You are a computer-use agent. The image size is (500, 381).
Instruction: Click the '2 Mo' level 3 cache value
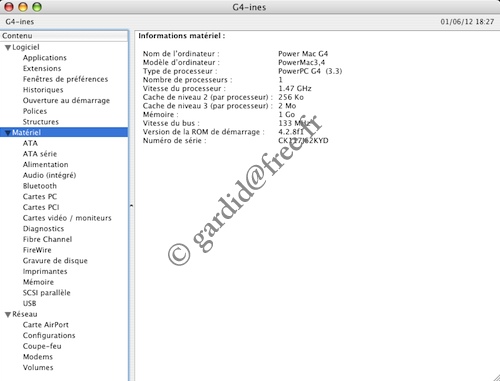[287, 106]
